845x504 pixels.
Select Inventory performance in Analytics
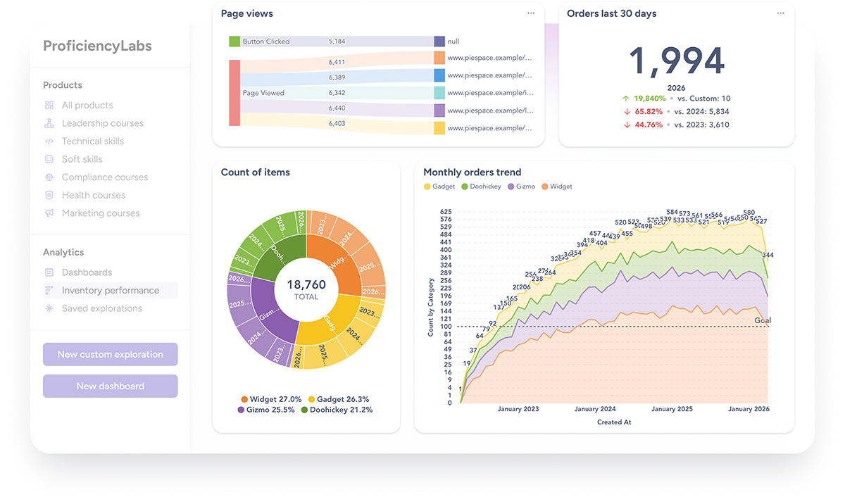(x=110, y=291)
